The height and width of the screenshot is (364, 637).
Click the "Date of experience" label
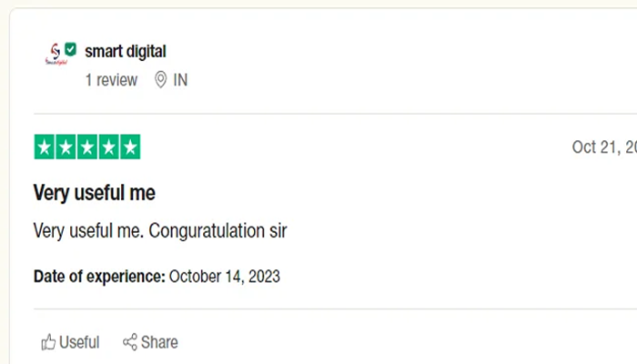click(99, 276)
